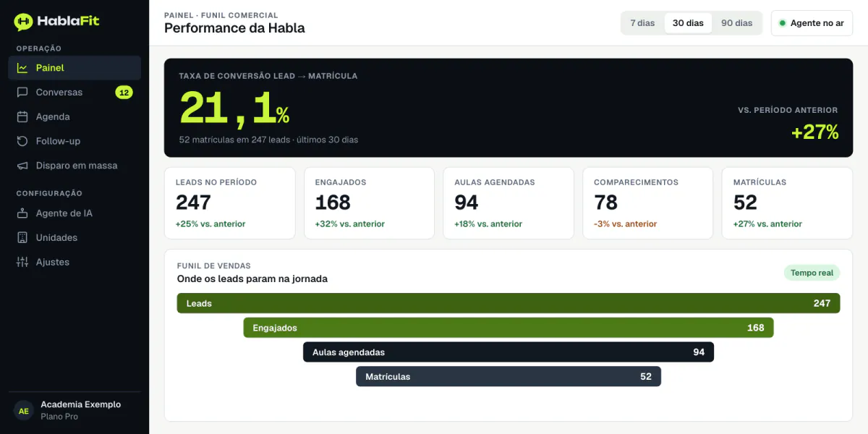The width and height of the screenshot is (868, 434).
Task: Click the Agenda calendar icon
Action: click(22, 116)
